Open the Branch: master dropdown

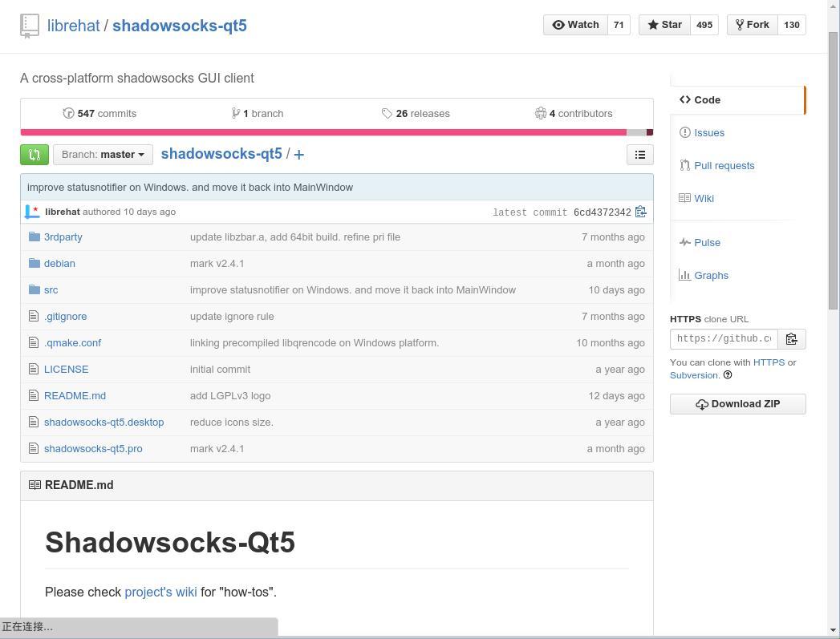coord(103,155)
